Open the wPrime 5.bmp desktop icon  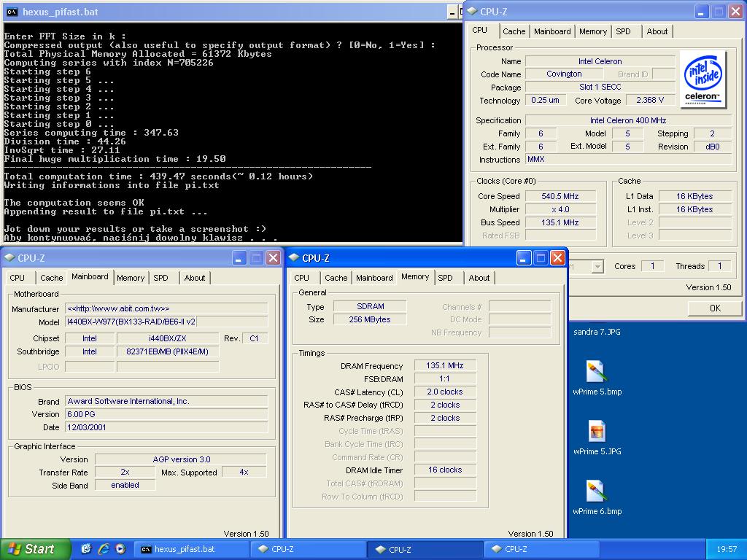[597, 378]
